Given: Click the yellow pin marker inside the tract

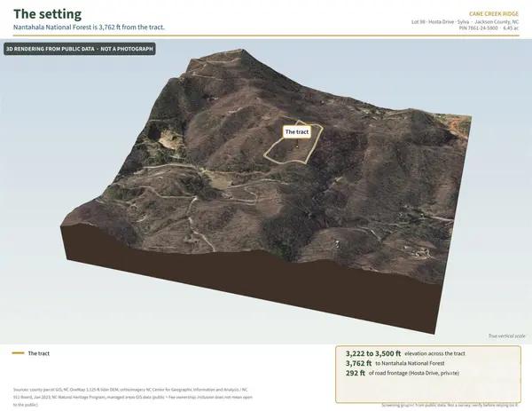Looking at the screenshot, I should coord(297,146).
